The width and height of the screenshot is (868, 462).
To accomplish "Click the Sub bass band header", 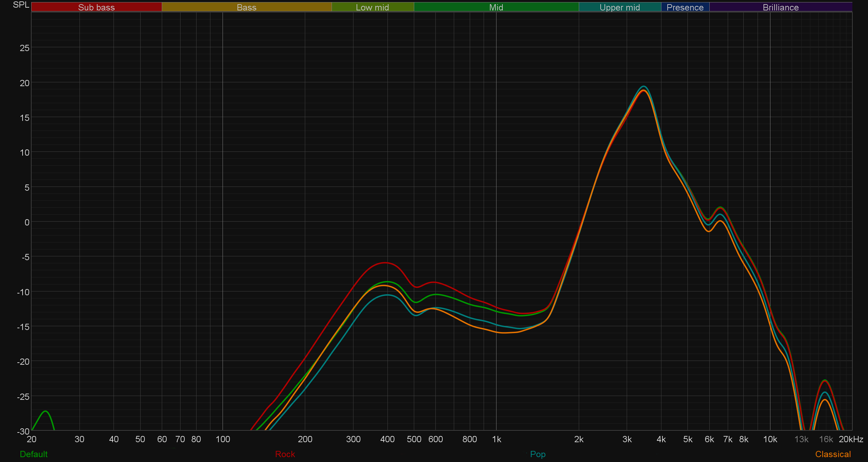I will [x=96, y=7].
